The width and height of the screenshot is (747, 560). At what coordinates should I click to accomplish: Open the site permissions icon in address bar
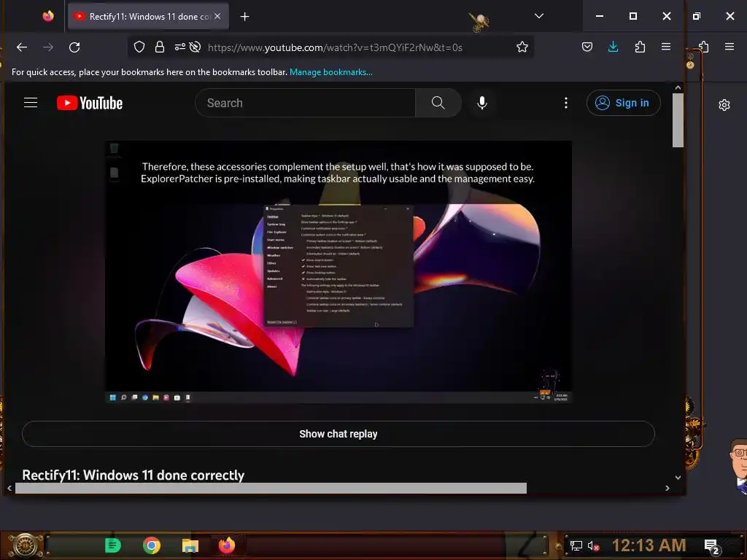pos(179,47)
